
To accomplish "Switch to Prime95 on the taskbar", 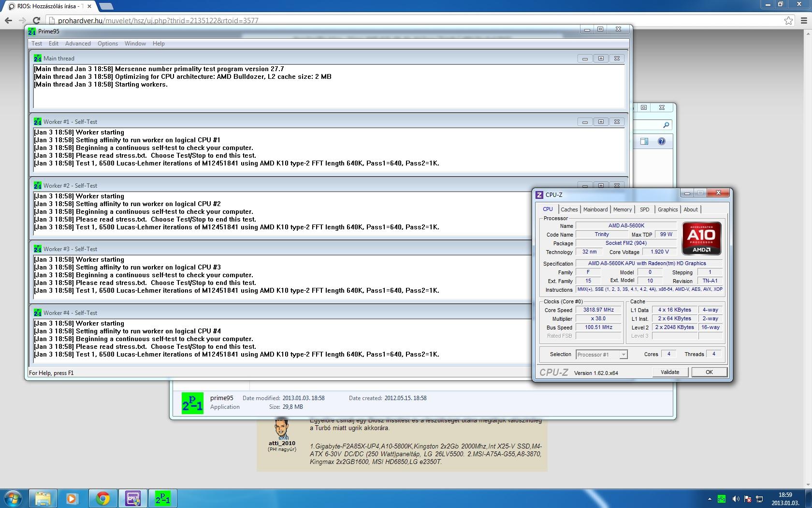I will tap(162, 498).
